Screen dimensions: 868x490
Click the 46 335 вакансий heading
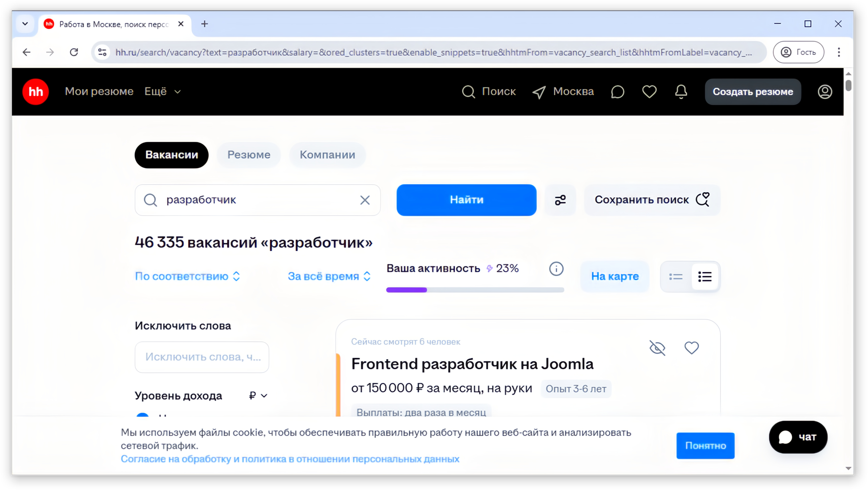[253, 243]
